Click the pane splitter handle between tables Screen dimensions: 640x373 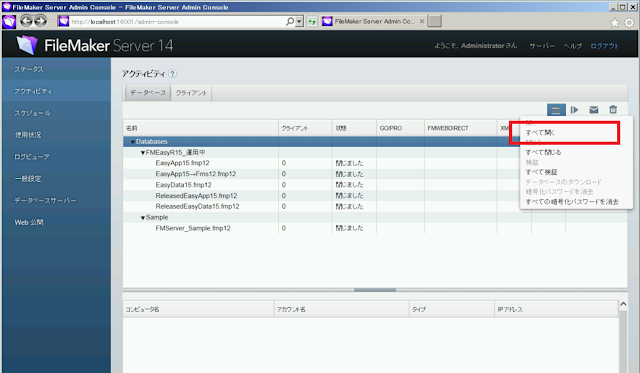point(375,290)
